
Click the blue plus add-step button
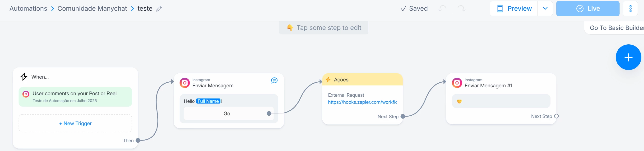628,57
